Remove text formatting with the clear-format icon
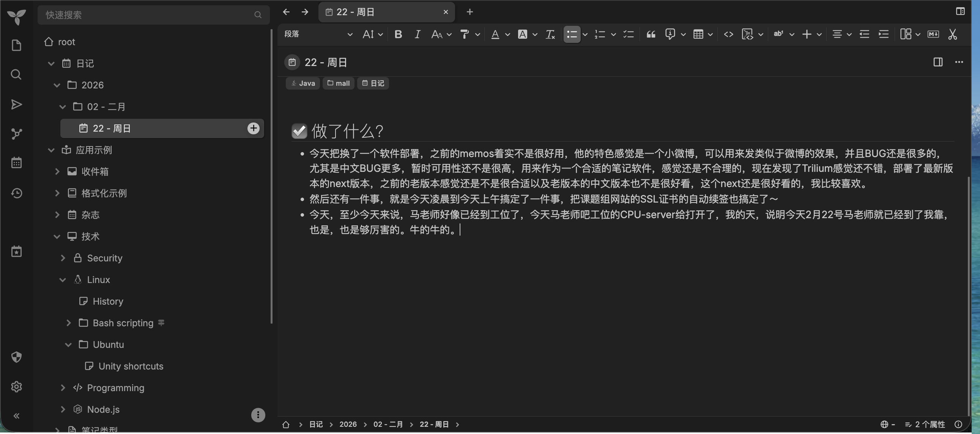 tap(550, 34)
